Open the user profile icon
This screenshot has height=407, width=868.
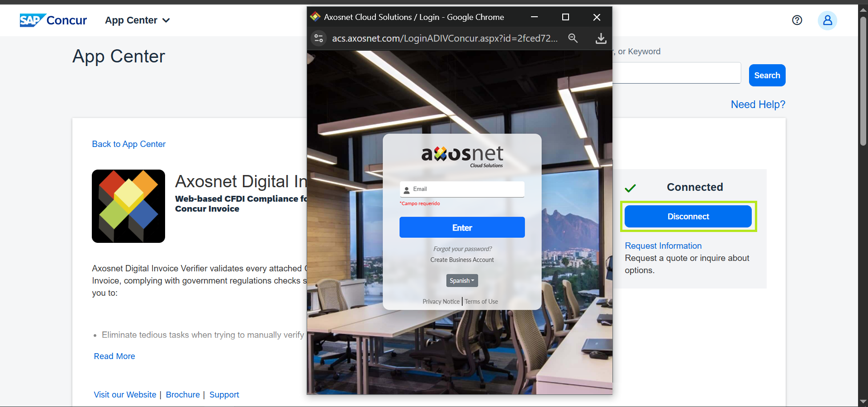click(827, 20)
